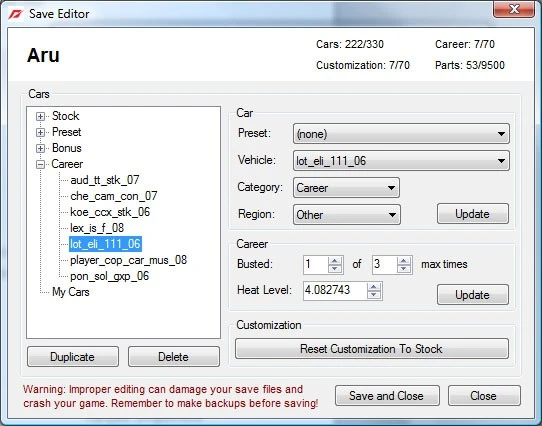Image resolution: width=542 pixels, height=426 pixels.
Task: Decrease the Busted count value
Action: (335, 269)
